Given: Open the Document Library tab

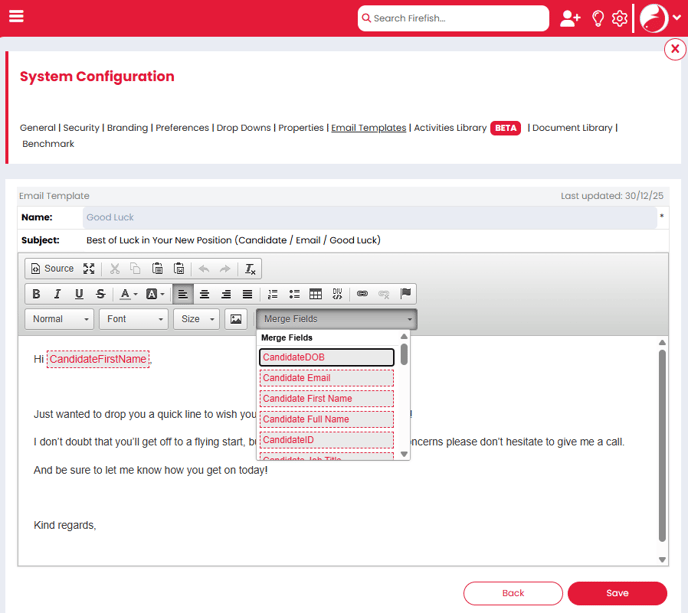Looking at the screenshot, I should pos(572,128).
